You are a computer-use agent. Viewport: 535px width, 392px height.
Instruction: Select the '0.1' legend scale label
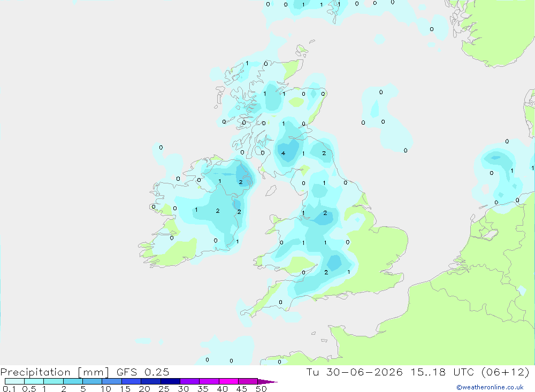click(9, 389)
